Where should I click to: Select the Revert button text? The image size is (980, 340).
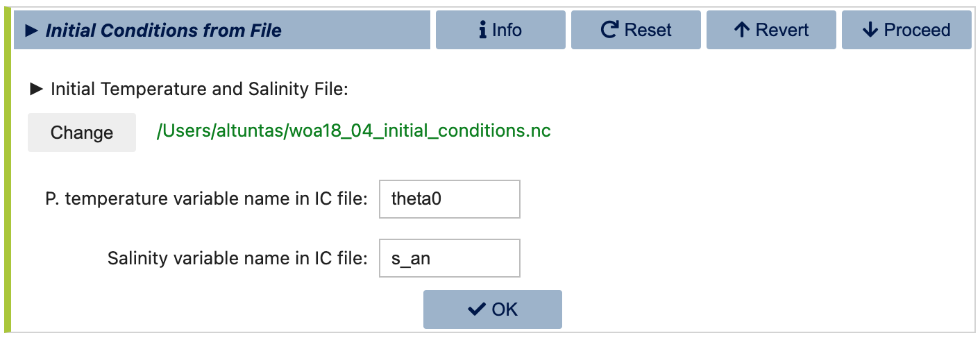coord(782,30)
